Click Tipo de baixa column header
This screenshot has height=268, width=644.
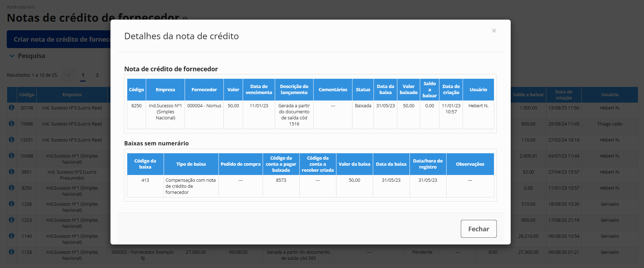191,164
